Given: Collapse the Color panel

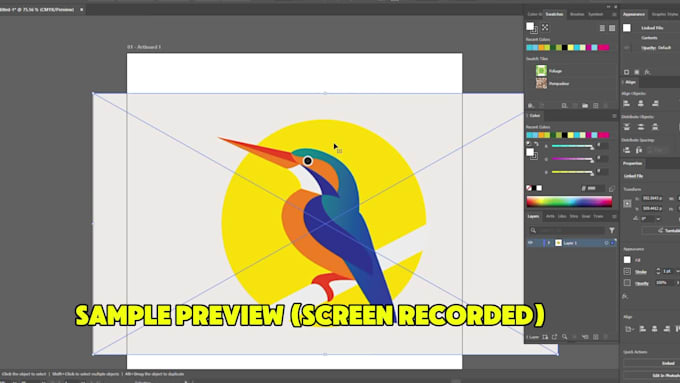Looking at the screenshot, I should 527,116.
